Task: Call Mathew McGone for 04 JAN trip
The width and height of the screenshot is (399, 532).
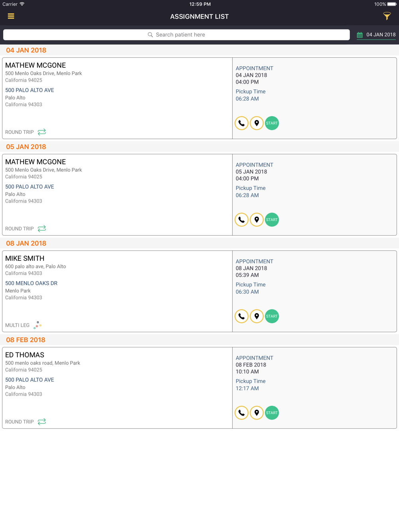Action: click(241, 123)
